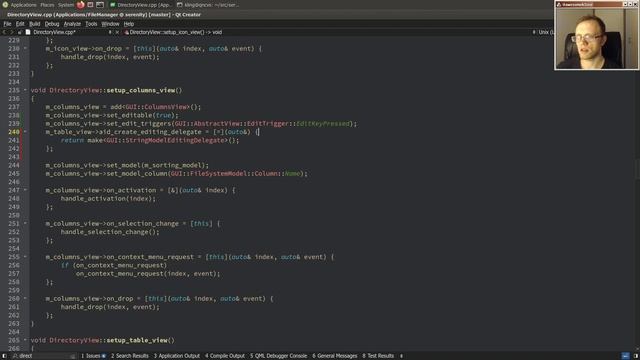This screenshot has width=640, height=360.
Task: Click the webcam overlay window title bar
Action: tap(596, 4)
